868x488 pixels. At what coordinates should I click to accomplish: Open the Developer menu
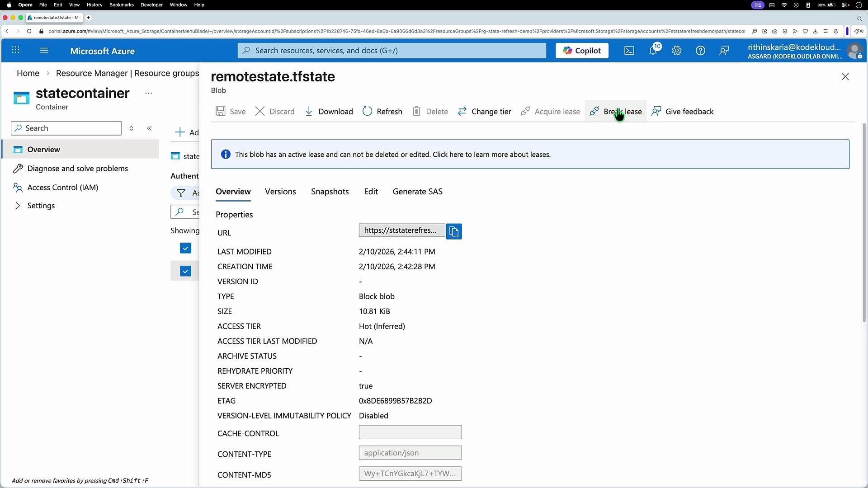(151, 5)
